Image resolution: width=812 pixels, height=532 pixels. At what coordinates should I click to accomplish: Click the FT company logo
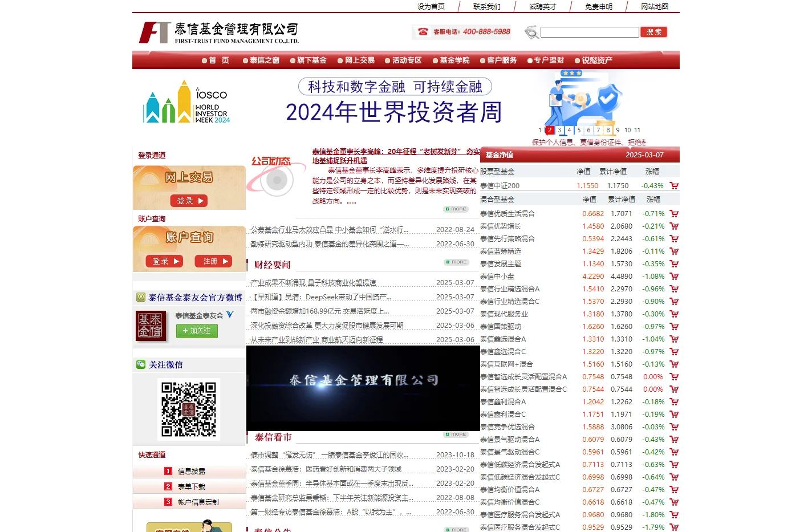pos(155,33)
